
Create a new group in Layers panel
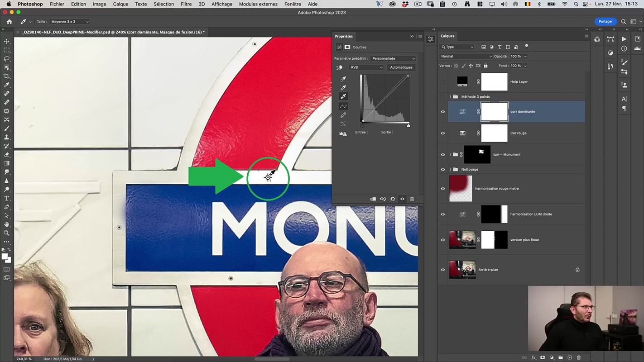[561, 357]
